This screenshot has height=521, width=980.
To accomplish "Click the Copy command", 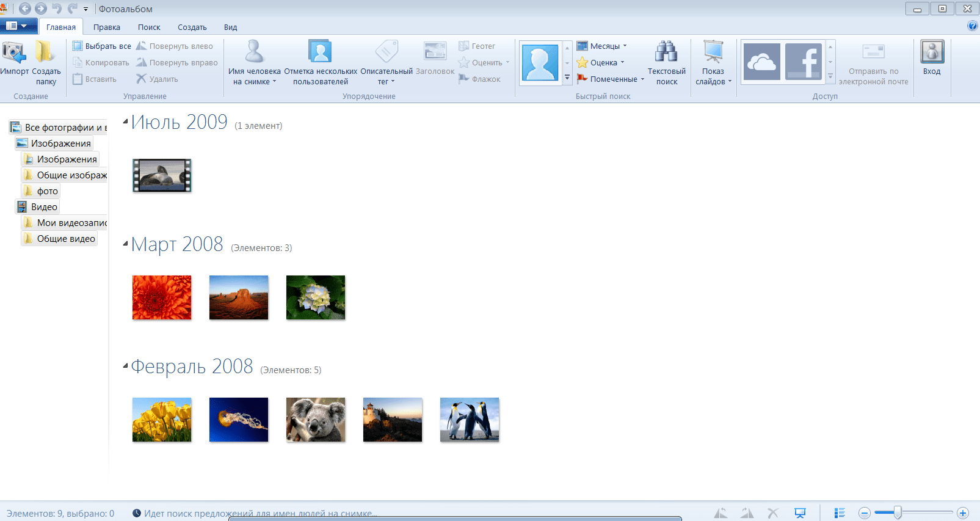I will (x=101, y=63).
